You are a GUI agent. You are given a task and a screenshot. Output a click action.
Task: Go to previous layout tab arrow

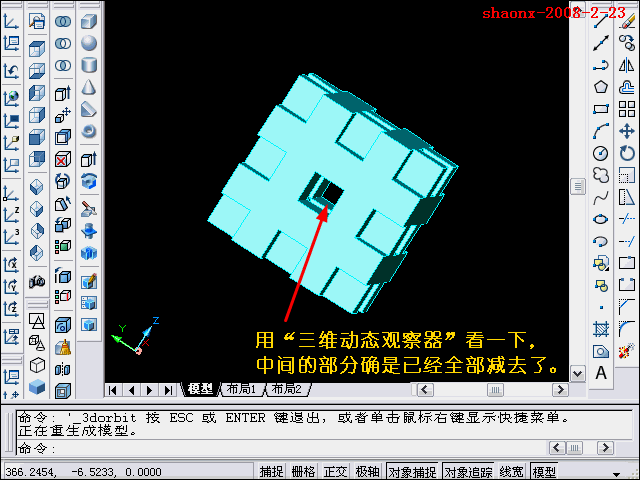tap(131, 390)
